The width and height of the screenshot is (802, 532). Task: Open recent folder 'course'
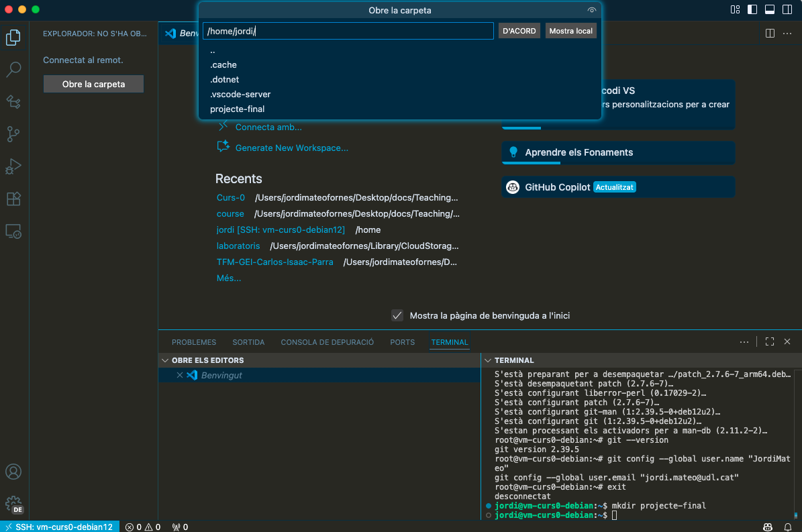click(x=230, y=213)
